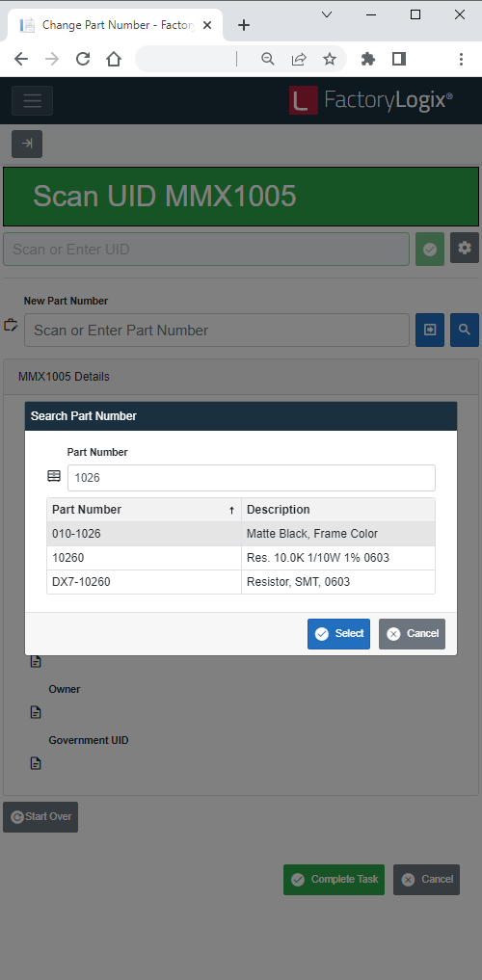Viewport: 482px width, 980px height.
Task: Click the Cancel button next to Complete Task
Action: (426, 880)
